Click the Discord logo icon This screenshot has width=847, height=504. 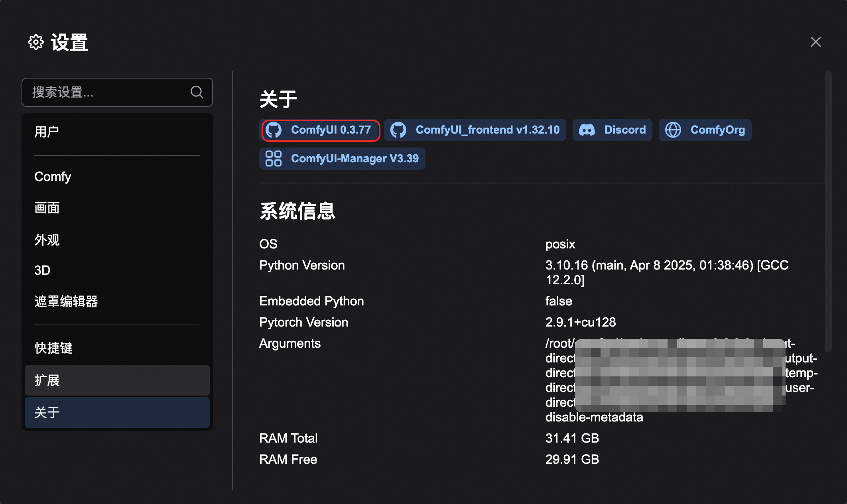(587, 130)
